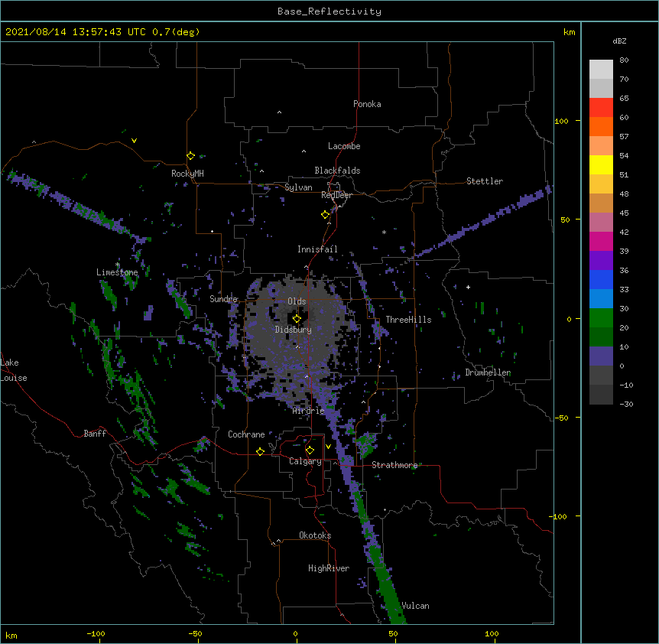Click the RedDeer city label
Image resolution: width=659 pixels, height=644 pixels.
336,195
